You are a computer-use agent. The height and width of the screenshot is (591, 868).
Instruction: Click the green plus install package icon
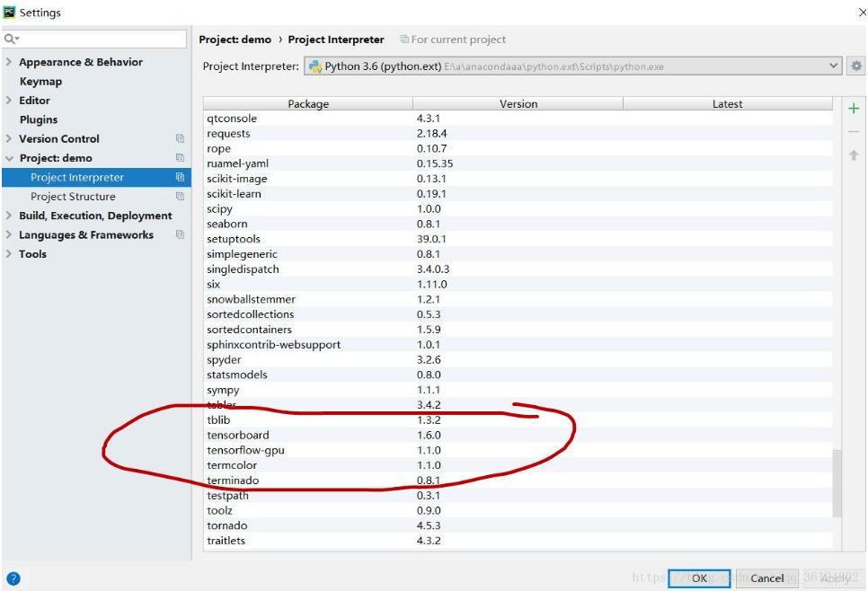point(854,109)
